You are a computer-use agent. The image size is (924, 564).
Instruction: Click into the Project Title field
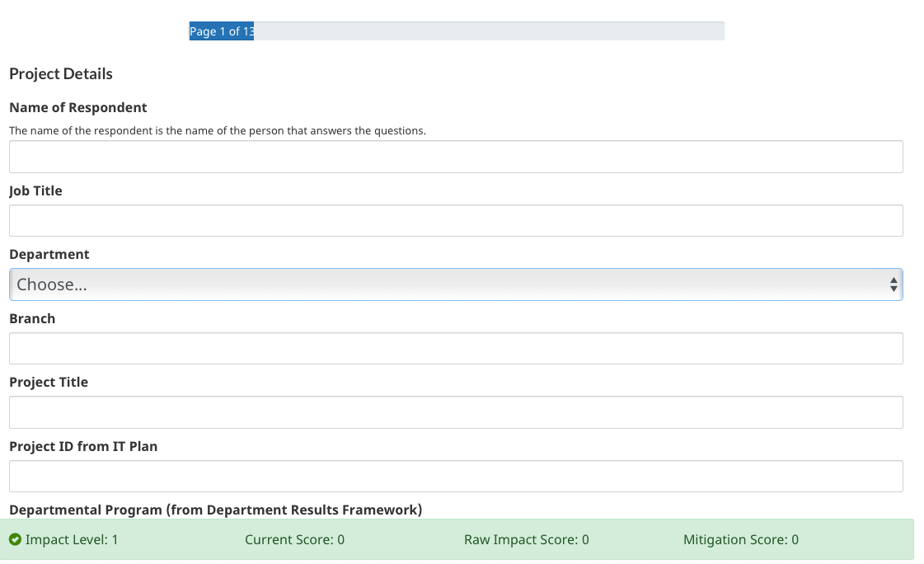pyautogui.click(x=456, y=412)
